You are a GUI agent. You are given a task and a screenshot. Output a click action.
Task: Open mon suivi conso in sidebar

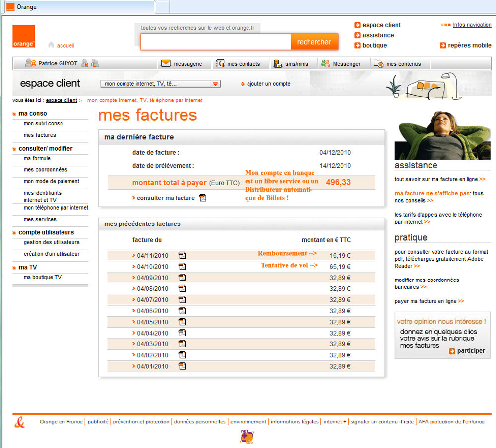tap(43, 123)
